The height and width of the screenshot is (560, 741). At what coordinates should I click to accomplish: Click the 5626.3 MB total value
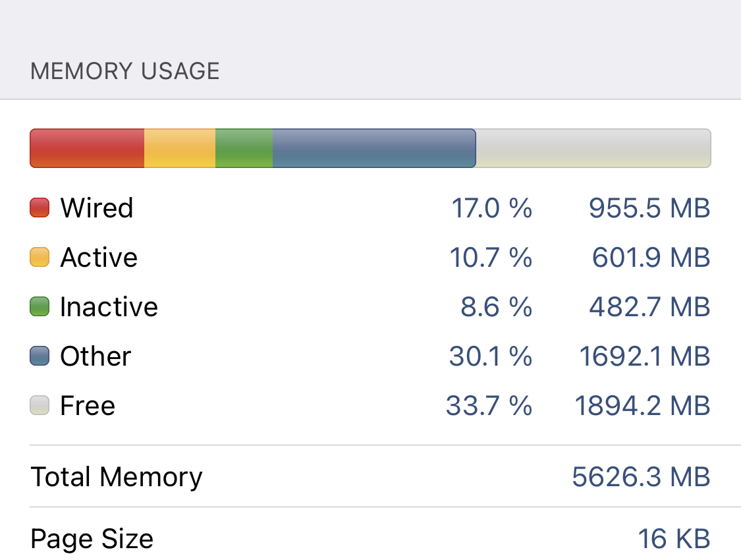click(x=641, y=476)
